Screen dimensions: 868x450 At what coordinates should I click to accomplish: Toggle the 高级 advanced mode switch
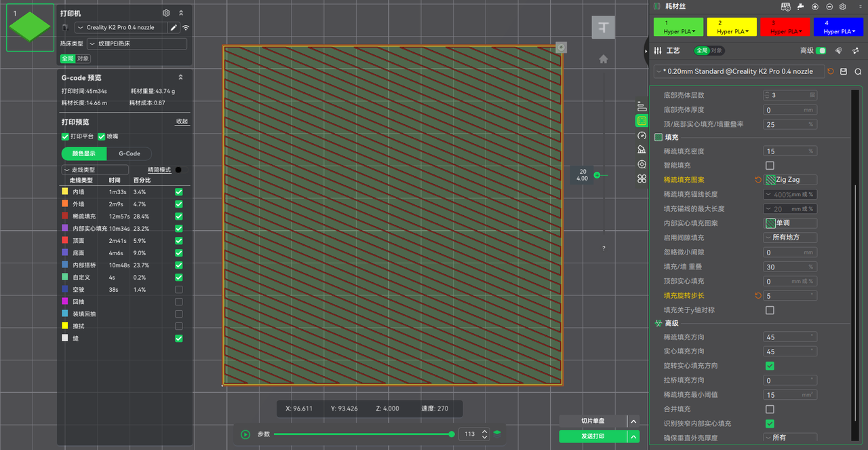tap(821, 51)
